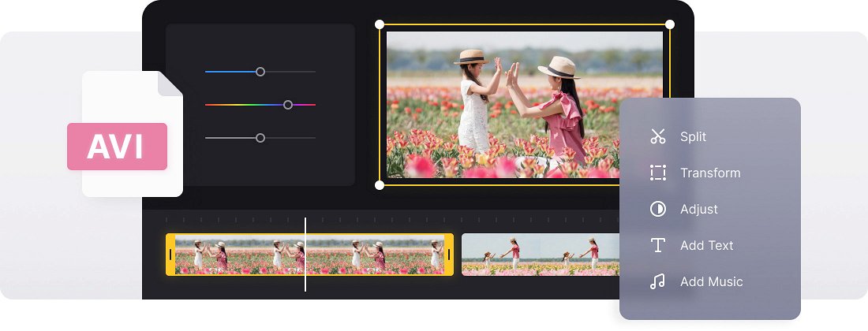Choose Adjust from the menu
Viewport: 868px width, 331px height.
698,209
